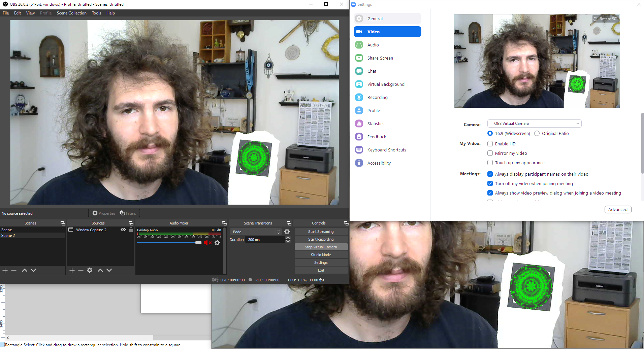Viewport: 644px width, 349px height.
Task: Enable Studio Mode in OBS
Action: pyautogui.click(x=321, y=255)
